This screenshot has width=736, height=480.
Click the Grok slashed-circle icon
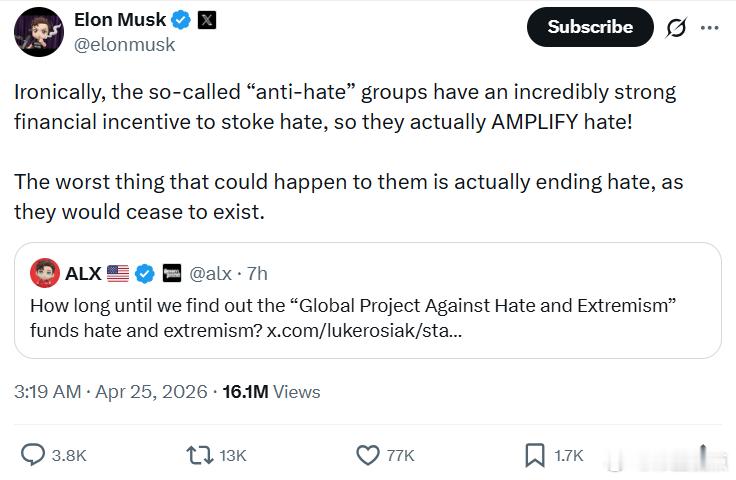676,28
